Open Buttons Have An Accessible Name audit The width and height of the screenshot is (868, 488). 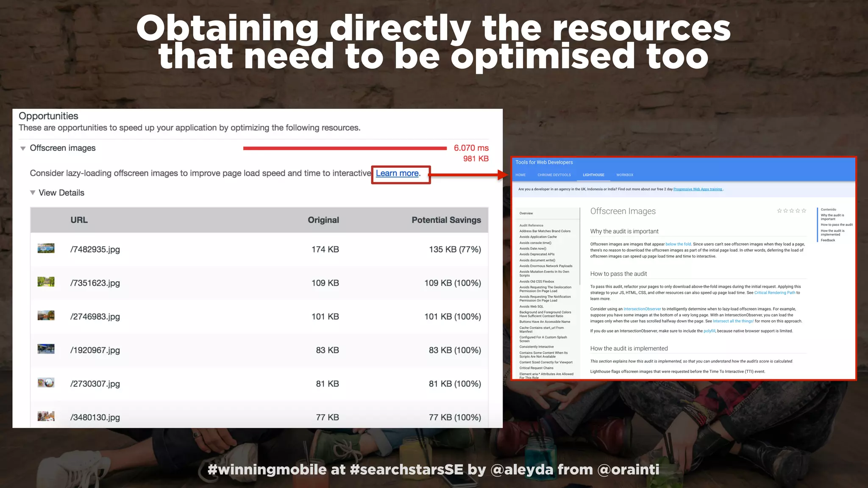click(x=545, y=322)
